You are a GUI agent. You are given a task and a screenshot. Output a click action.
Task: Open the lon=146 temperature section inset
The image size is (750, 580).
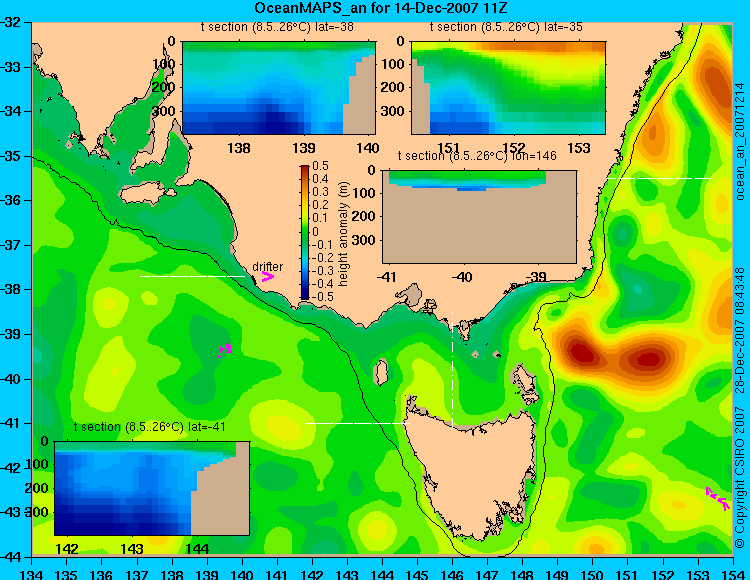click(480, 216)
